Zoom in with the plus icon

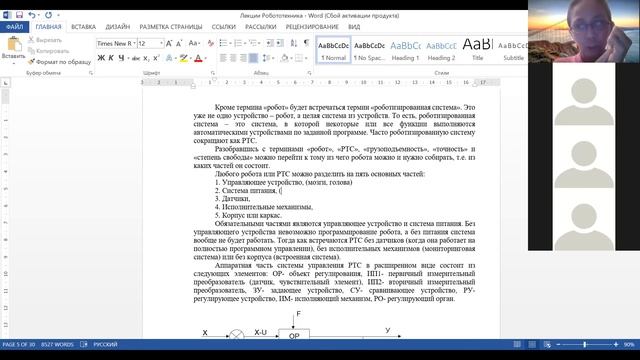point(616,344)
